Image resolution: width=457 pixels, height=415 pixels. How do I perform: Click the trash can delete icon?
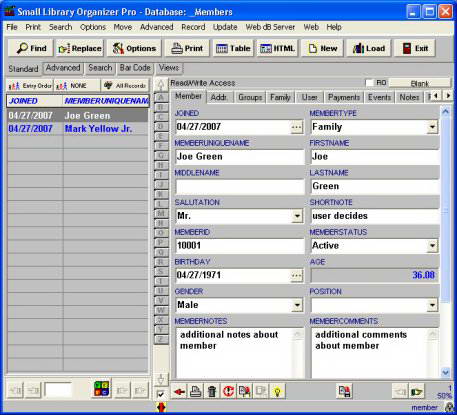(212, 391)
